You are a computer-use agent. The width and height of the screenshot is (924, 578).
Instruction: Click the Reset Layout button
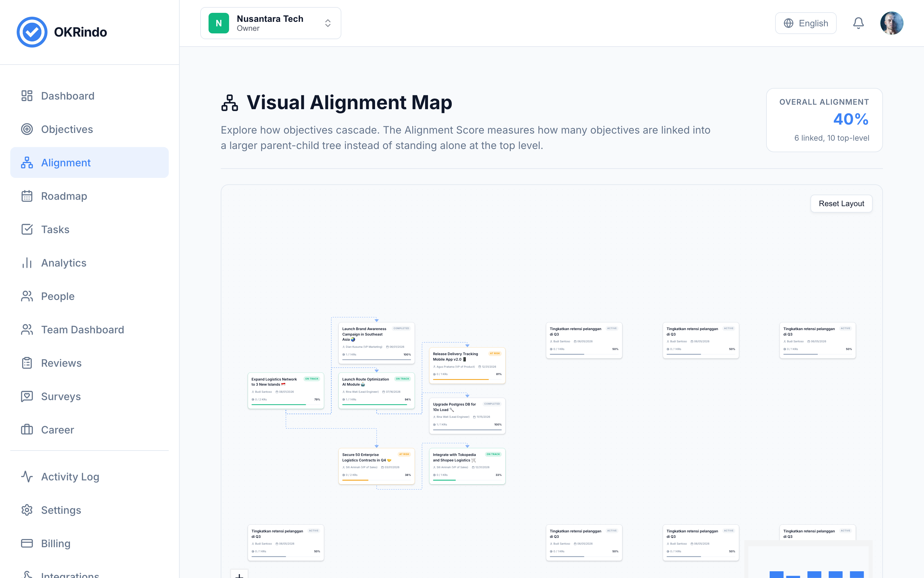coord(841,204)
